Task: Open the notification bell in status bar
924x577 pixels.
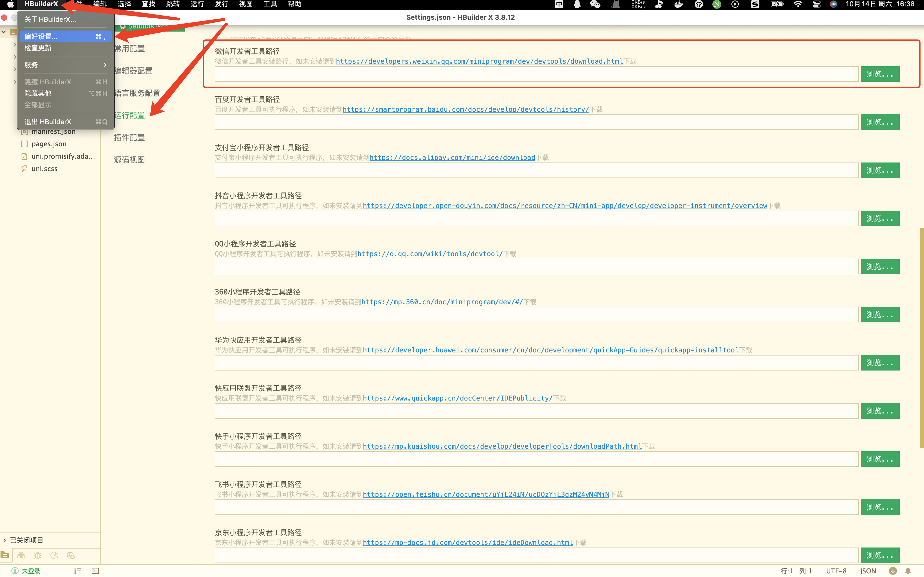Action: coord(908,571)
